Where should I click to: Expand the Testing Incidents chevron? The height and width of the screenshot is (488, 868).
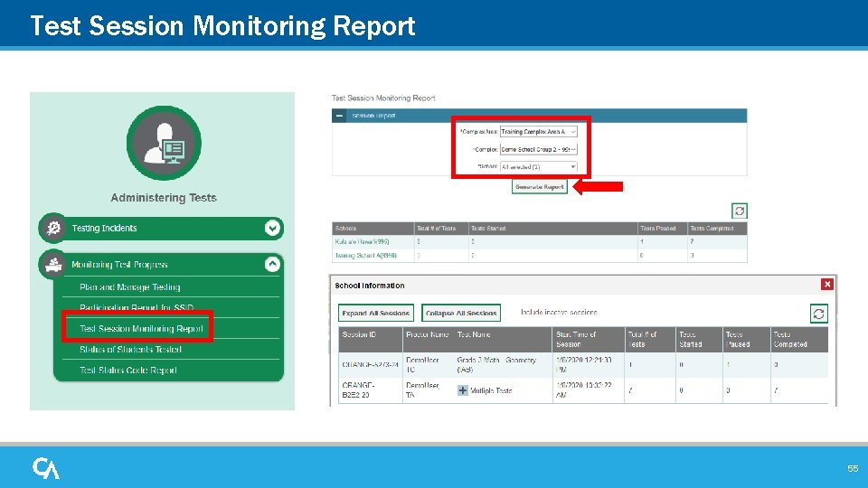[x=272, y=228]
